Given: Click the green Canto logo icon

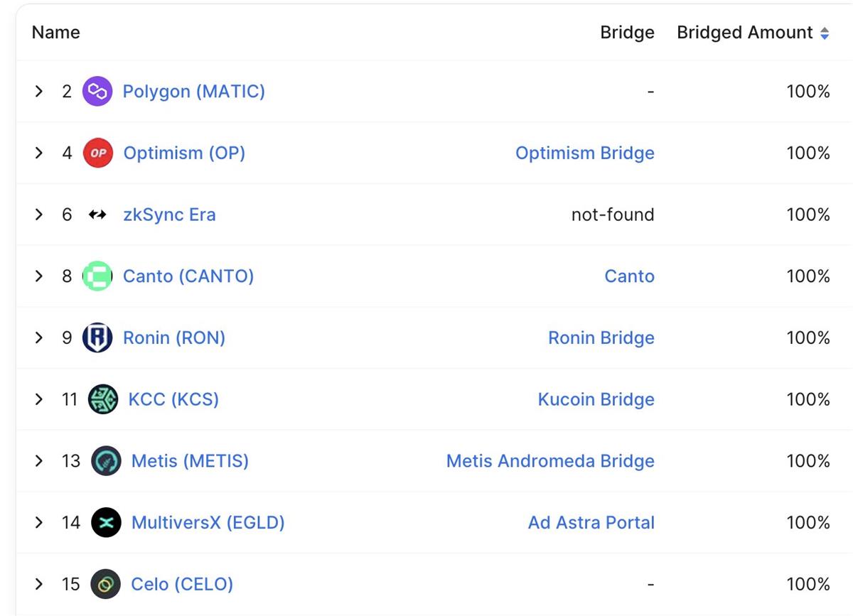Looking at the screenshot, I should (97, 276).
